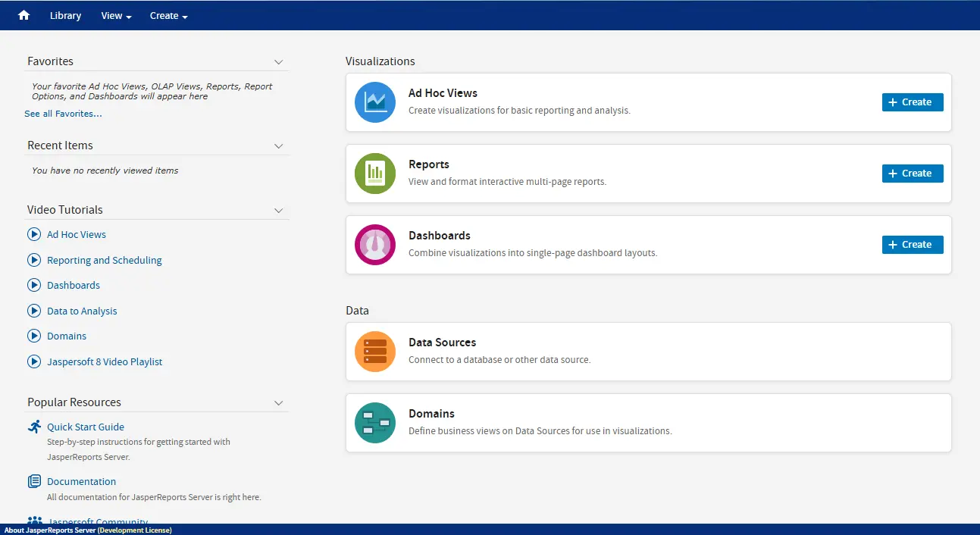Open the View dropdown menu
The height and width of the screenshot is (535, 980).
coord(116,16)
